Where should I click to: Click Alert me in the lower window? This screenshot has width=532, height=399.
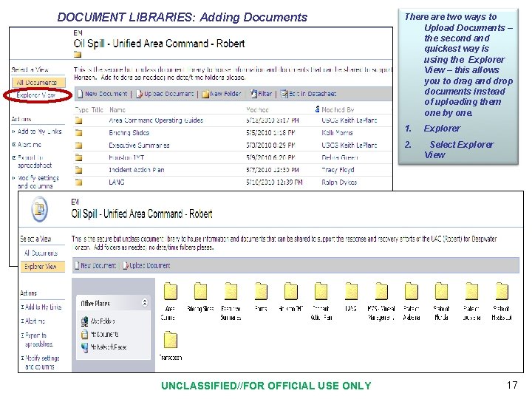coord(35,321)
